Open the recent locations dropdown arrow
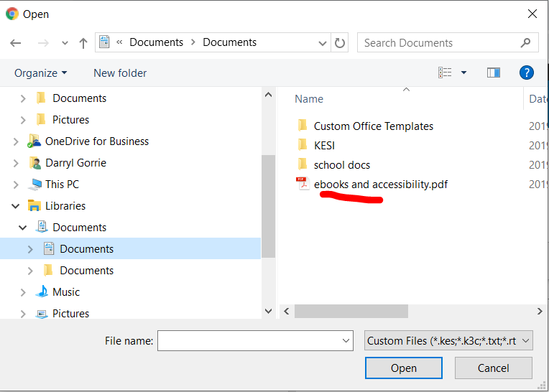 tap(65, 43)
